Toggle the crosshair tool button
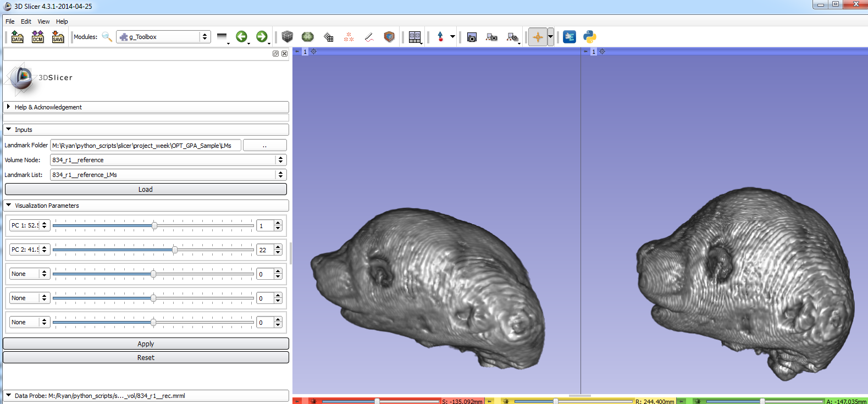Image resolution: width=868 pixels, height=404 pixels. click(538, 37)
